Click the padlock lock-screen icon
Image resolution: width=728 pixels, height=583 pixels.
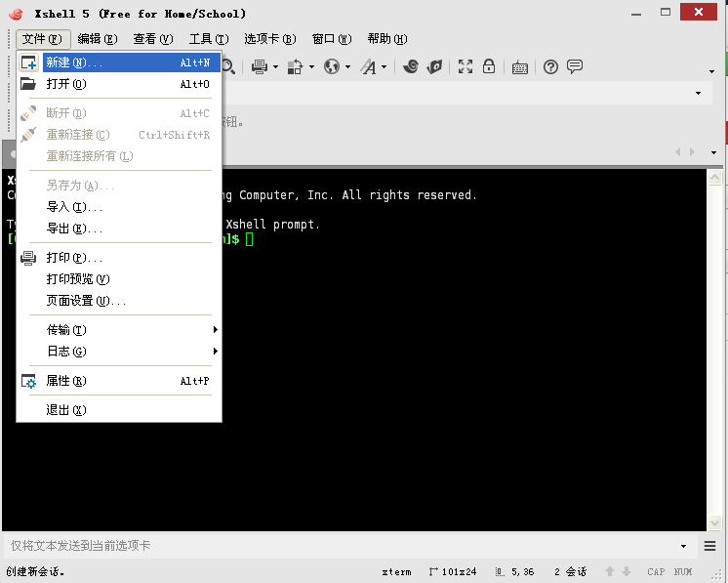(489, 66)
